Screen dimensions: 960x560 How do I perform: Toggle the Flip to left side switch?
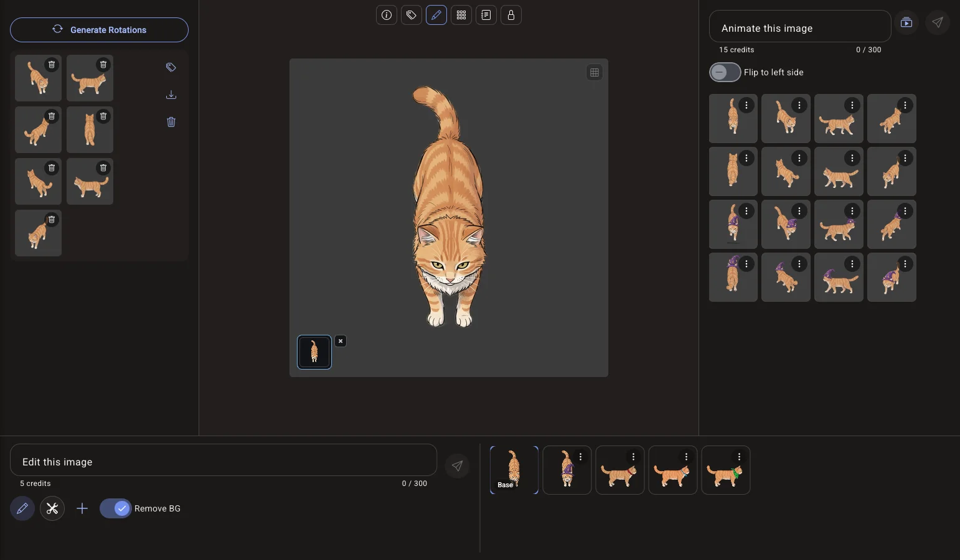point(725,72)
